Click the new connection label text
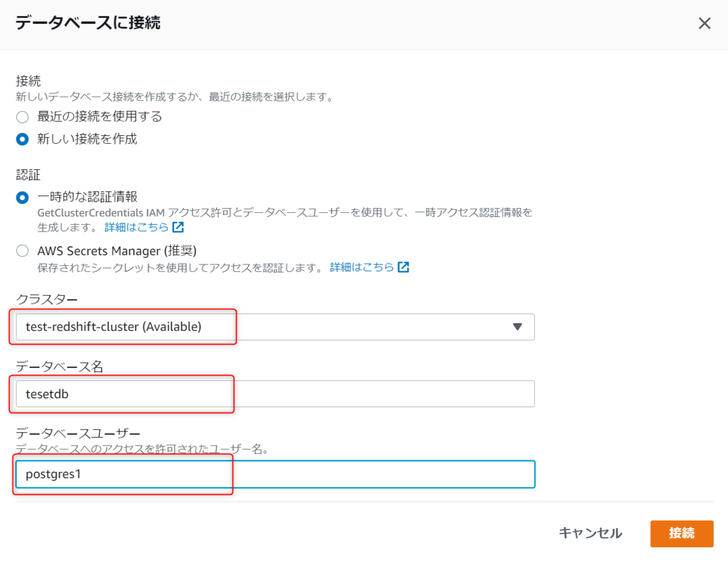 pos(87,139)
